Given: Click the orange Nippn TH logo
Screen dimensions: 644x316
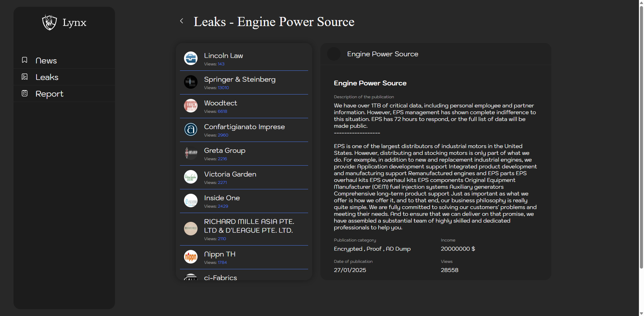Looking at the screenshot, I should [191, 257].
